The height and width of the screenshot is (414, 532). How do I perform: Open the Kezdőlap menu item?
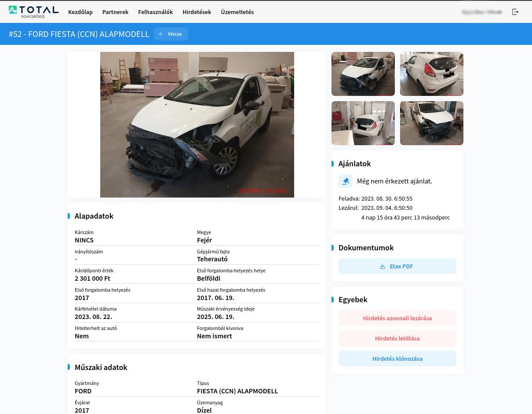(x=80, y=12)
